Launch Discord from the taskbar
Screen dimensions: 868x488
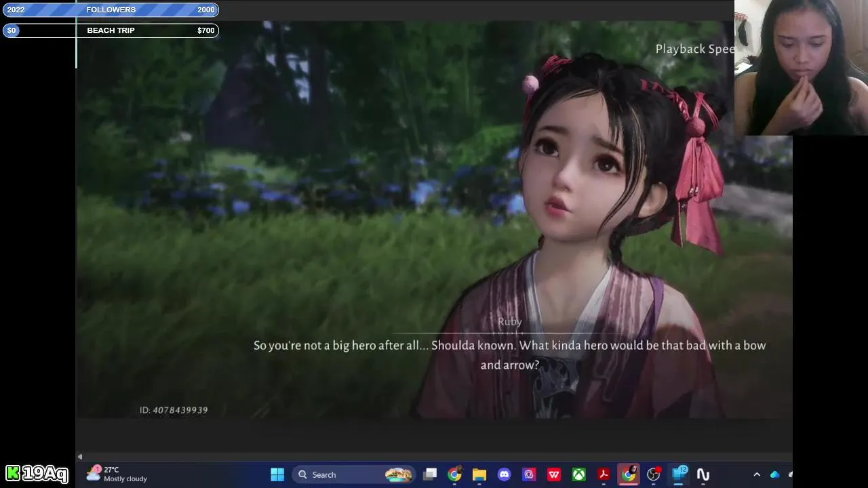point(504,474)
